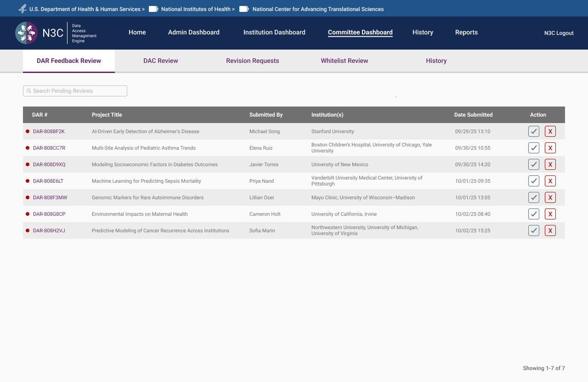
Task: Select the Whitelist Review tab
Action: 344,61
